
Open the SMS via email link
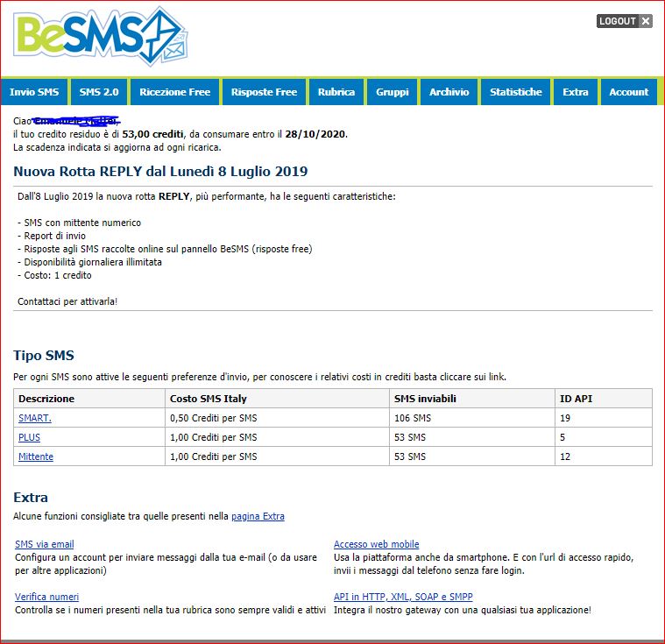click(x=45, y=544)
